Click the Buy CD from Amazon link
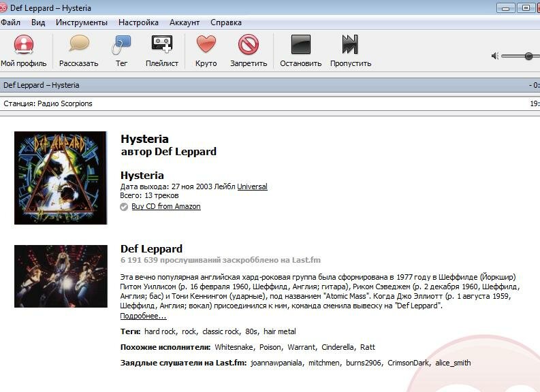The width and height of the screenshot is (540, 392). click(x=165, y=206)
